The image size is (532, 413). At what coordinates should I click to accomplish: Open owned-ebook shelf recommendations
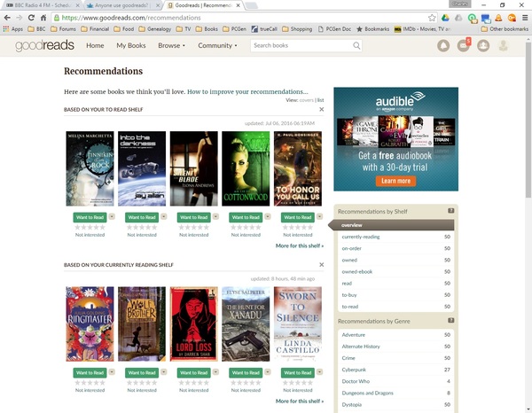[357, 271]
